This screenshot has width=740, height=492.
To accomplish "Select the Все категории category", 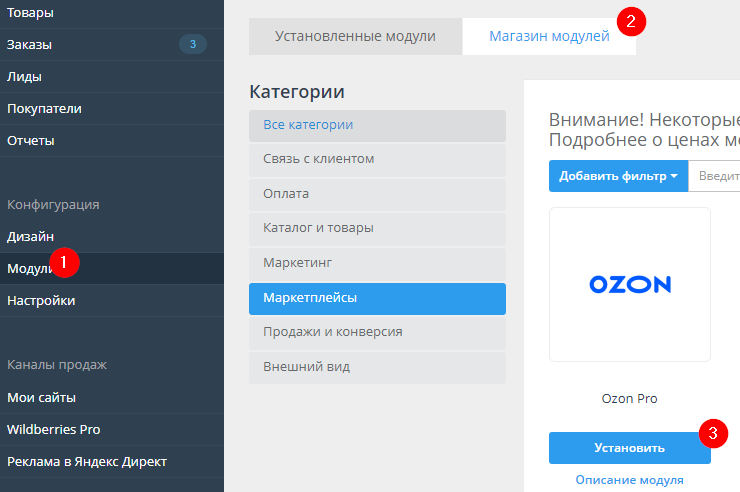I will point(377,125).
